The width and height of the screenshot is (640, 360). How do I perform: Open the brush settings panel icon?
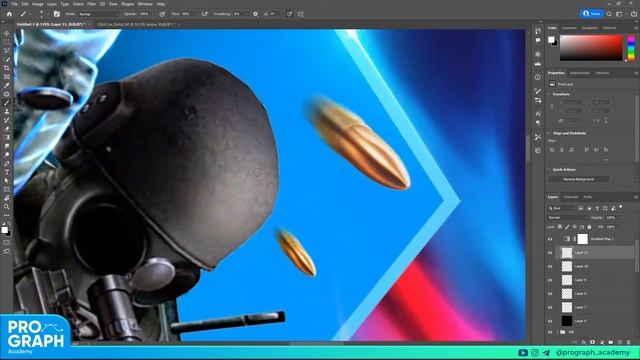pos(57,14)
